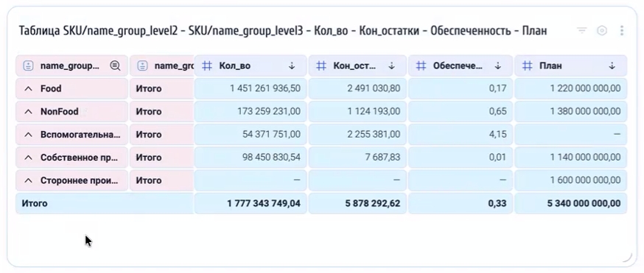Click the hash icon in Кон_ост header

pos(321,65)
